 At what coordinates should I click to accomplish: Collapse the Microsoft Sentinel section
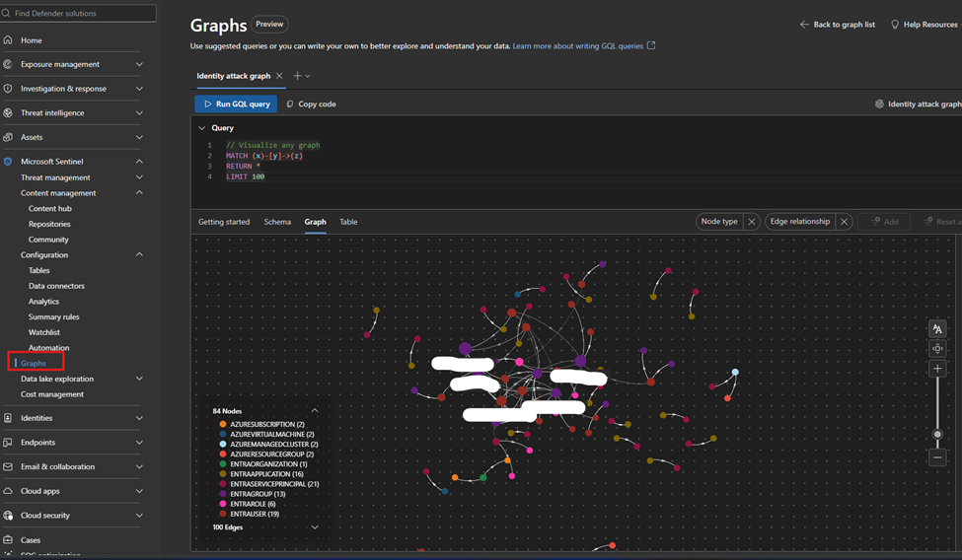[139, 162]
